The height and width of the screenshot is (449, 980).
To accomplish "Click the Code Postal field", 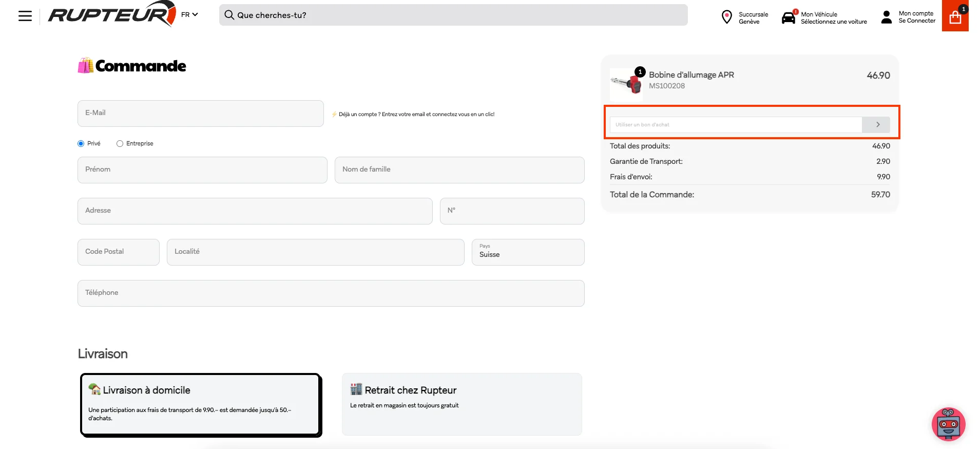I will [119, 252].
